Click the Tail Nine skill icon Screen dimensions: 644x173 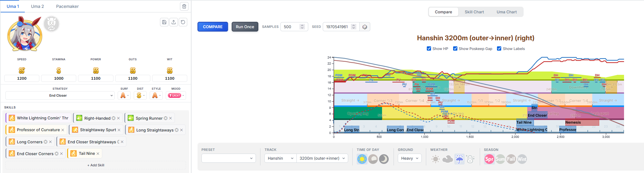(x=74, y=153)
